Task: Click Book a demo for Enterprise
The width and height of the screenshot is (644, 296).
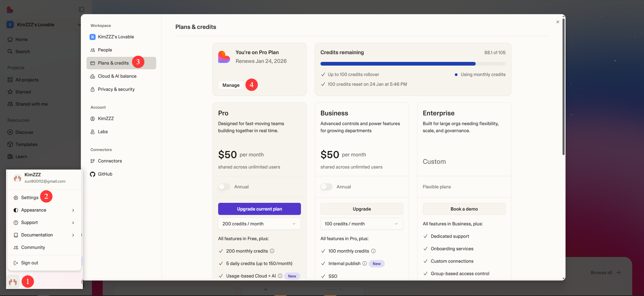Action: 464,209
